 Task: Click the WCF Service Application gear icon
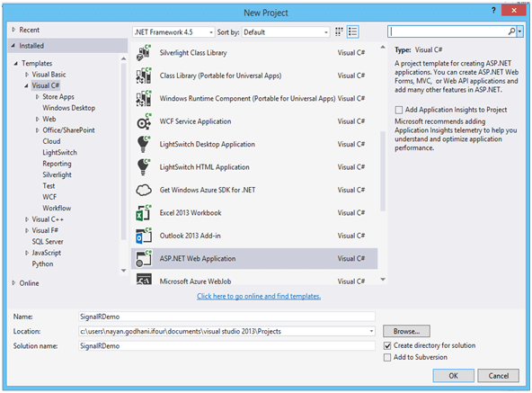[144, 121]
